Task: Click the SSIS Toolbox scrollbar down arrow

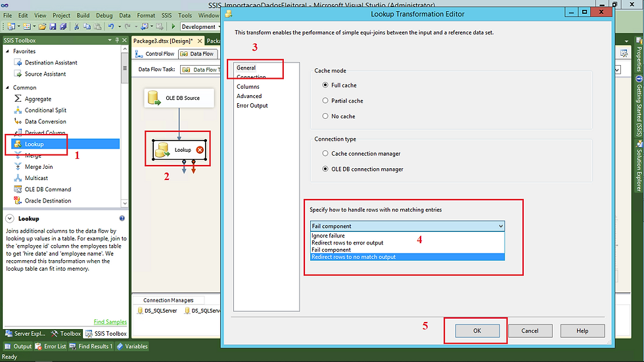Action: tap(125, 203)
